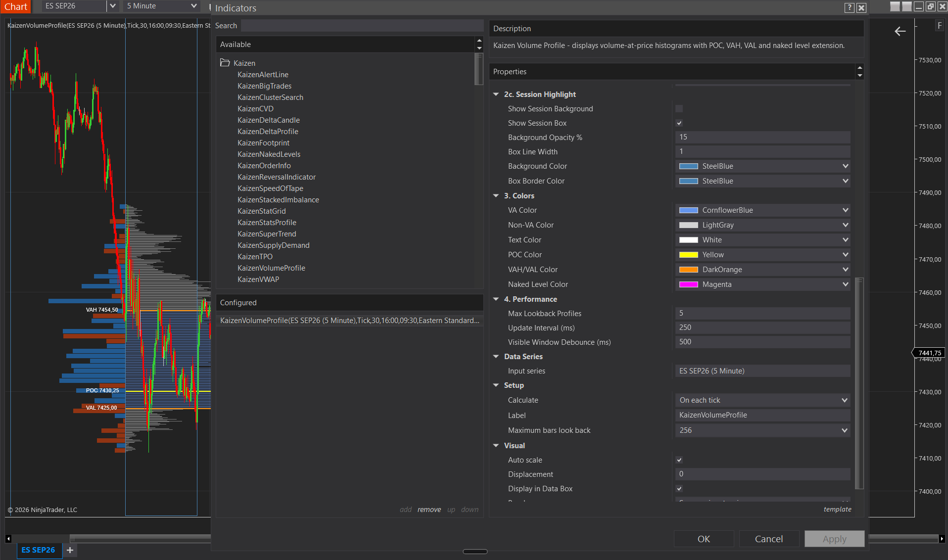Toggle Display in Data Box checkbox
The image size is (948, 560).
(x=679, y=489)
